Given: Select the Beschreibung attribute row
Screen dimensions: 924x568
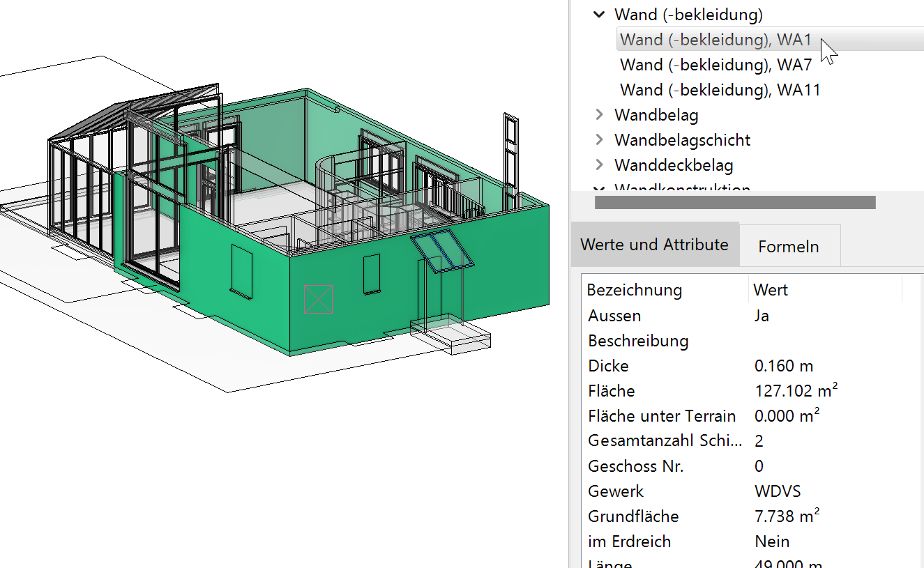Looking at the screenshot, I should click(750, 341).
